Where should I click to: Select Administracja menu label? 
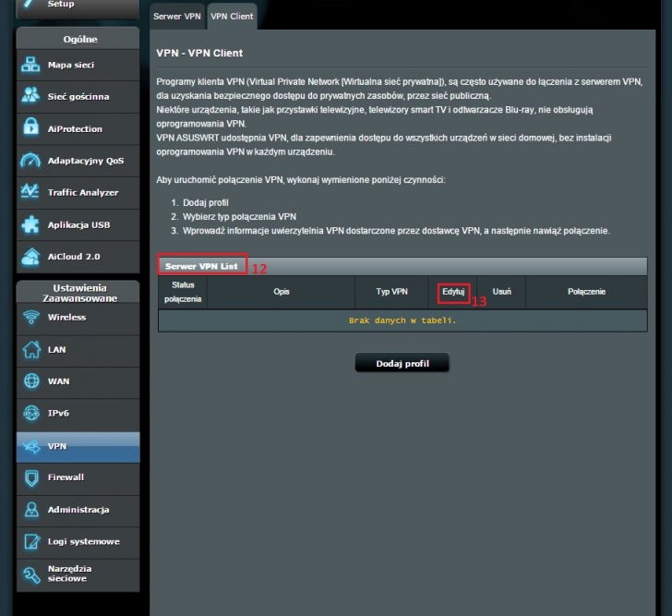78,510
